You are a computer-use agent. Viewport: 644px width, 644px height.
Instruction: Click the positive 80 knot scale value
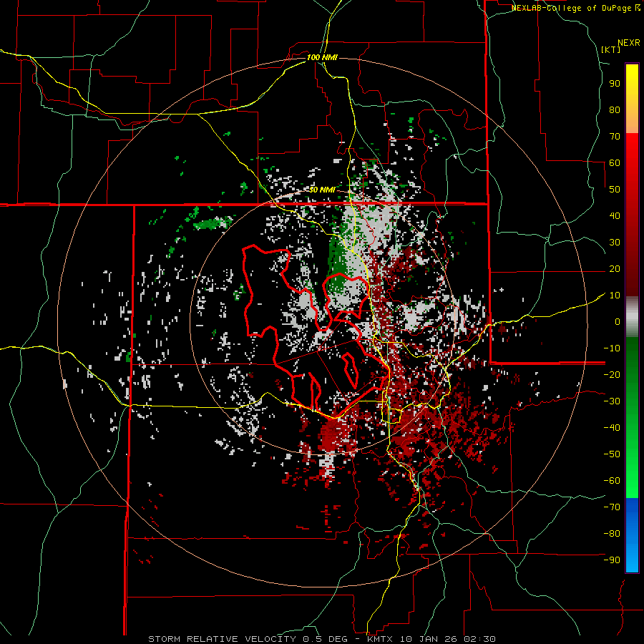point(615,109)
